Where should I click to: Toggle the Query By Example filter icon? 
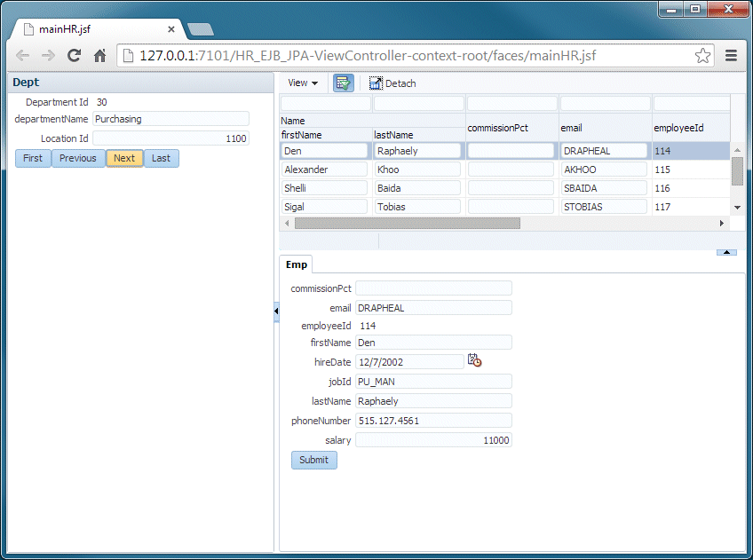(x=344, y=83)
